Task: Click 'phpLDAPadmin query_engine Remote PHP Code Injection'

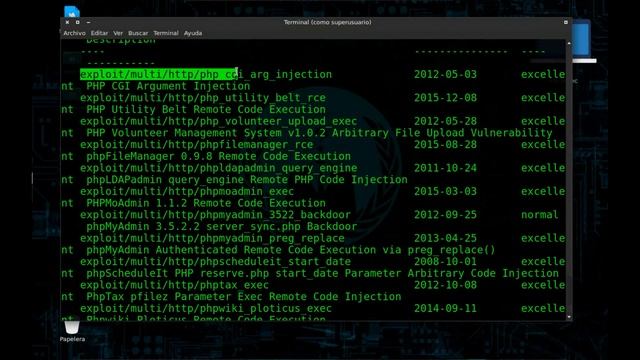Action: [247, 180]
